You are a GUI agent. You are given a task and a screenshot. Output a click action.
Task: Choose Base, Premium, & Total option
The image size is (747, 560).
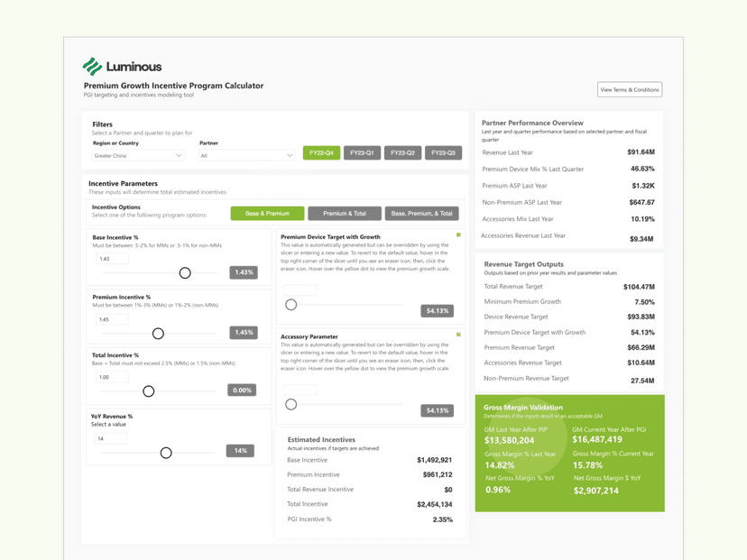421,214
